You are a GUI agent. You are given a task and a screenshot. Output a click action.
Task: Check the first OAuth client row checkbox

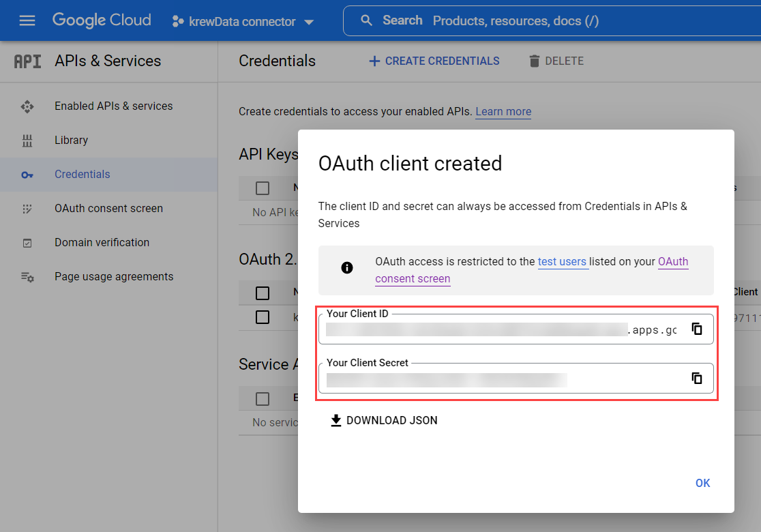coord(263,317)
